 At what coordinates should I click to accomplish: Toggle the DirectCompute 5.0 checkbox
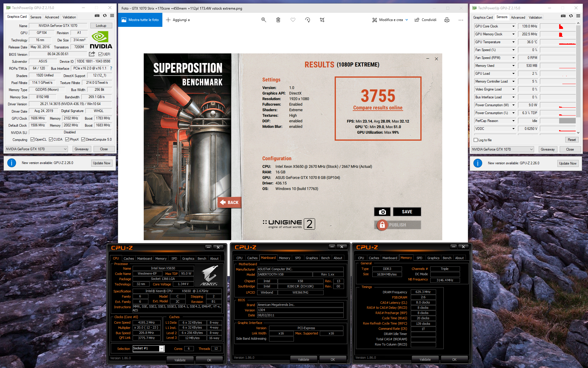pyautogui.click(x=83, y=139)
